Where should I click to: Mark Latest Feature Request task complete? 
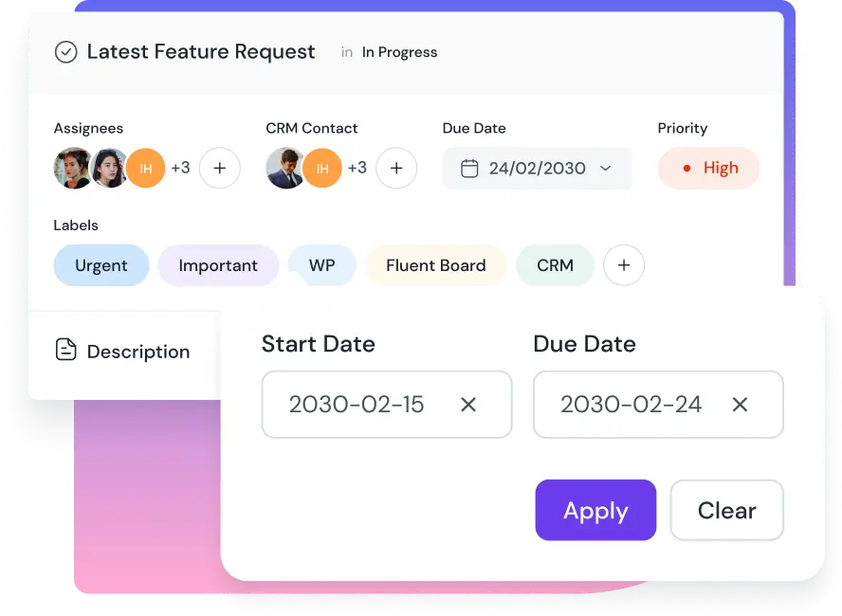click(x=65, y=52)
